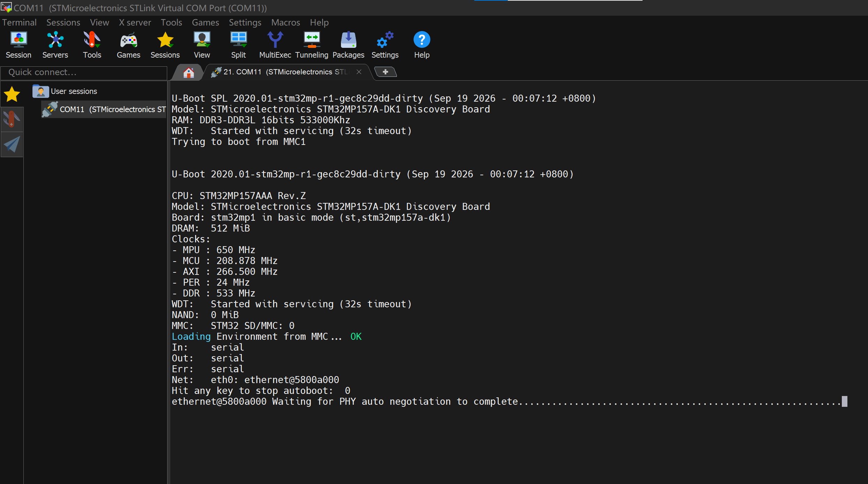Select the sidebar Sessions star tab

pos(12,94)
